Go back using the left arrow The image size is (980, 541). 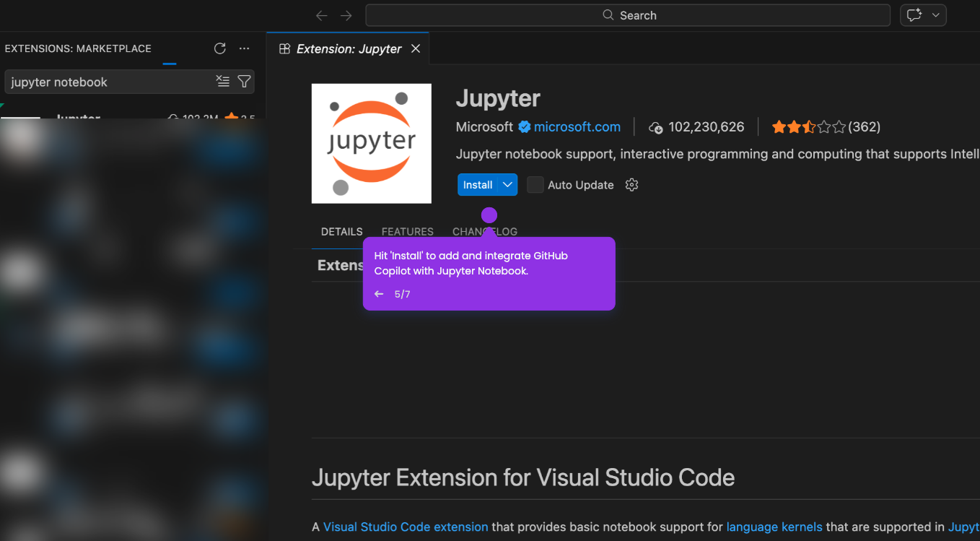click(322, 15)
